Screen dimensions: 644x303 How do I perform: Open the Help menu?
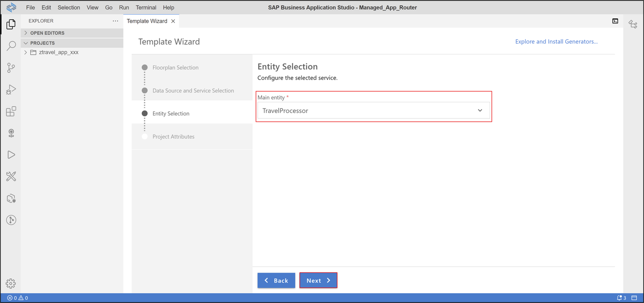(x=169, y=8)
